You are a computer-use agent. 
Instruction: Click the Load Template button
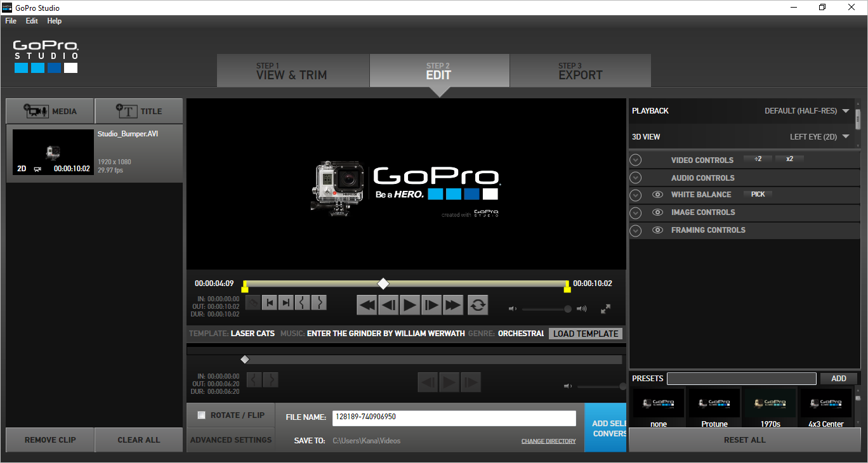[586, 334]
